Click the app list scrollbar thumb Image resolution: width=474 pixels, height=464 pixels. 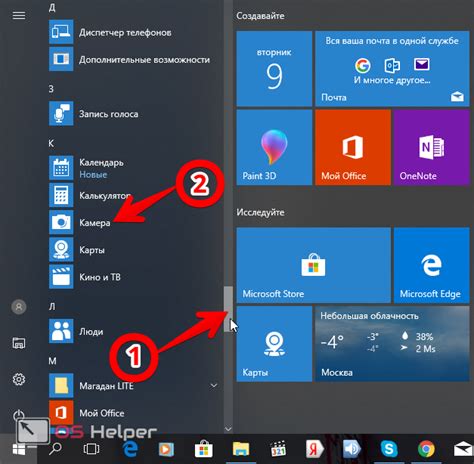coord(228,309)
